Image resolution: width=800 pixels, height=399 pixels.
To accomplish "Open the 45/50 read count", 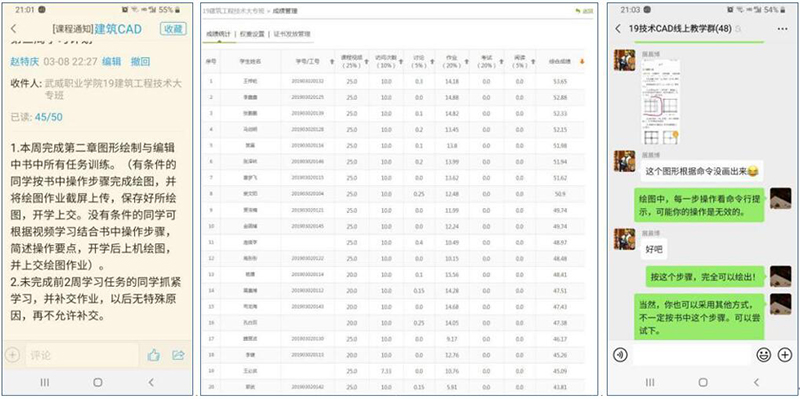I will [48, 117].
